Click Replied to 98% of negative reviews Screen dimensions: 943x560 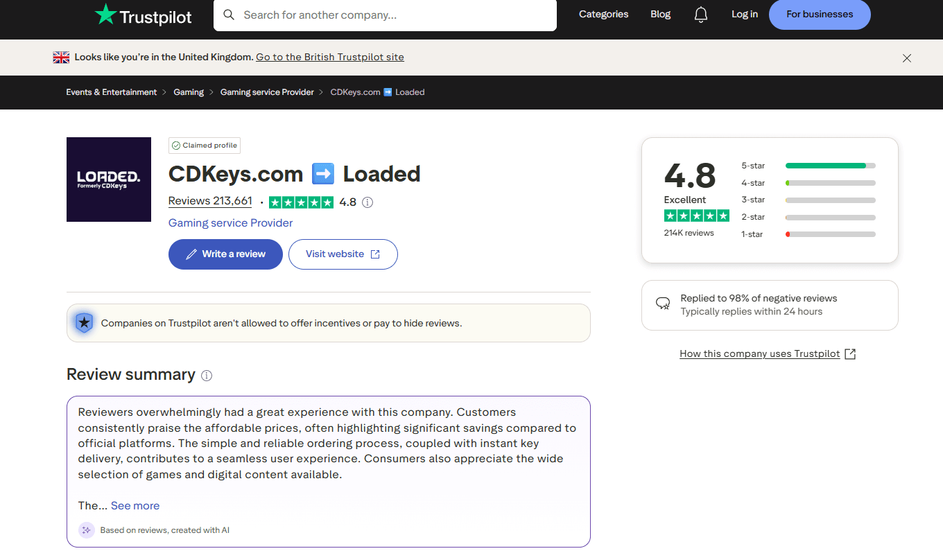(759, 298)
